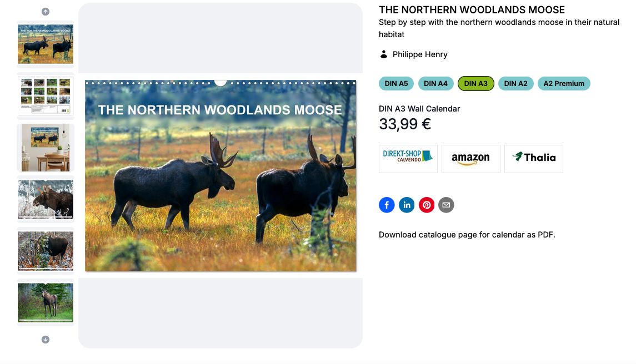Select DIN A4 size option
The width and height of the screenshot is (636, 364).
tap(435, 84)
